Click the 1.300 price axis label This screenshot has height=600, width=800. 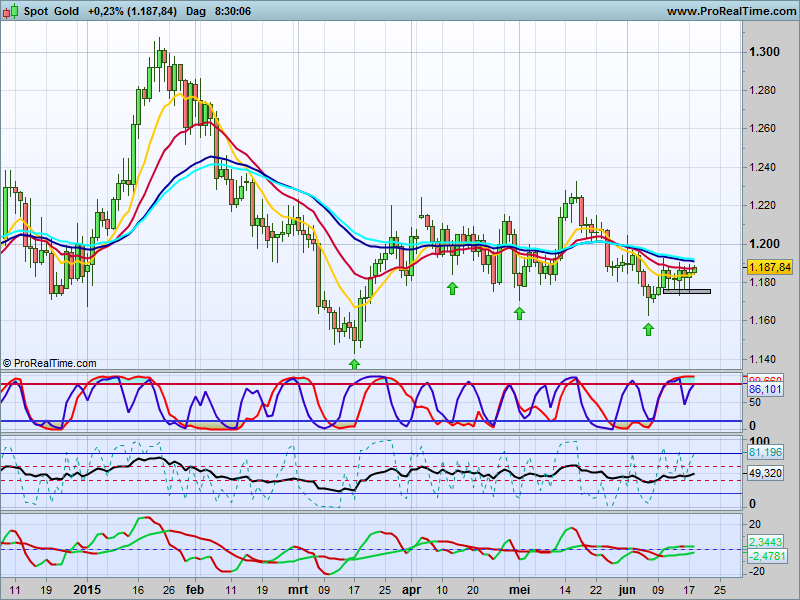click(x=764, y=52)
